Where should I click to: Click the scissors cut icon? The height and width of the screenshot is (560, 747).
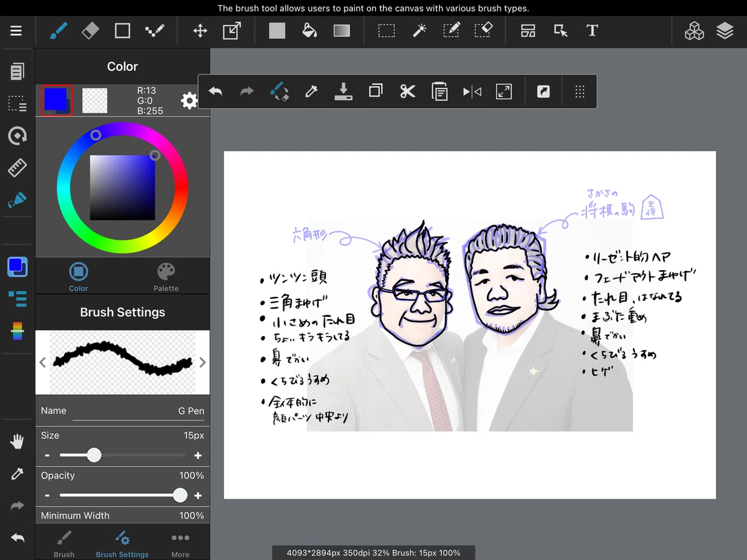(x=408, y=92)
